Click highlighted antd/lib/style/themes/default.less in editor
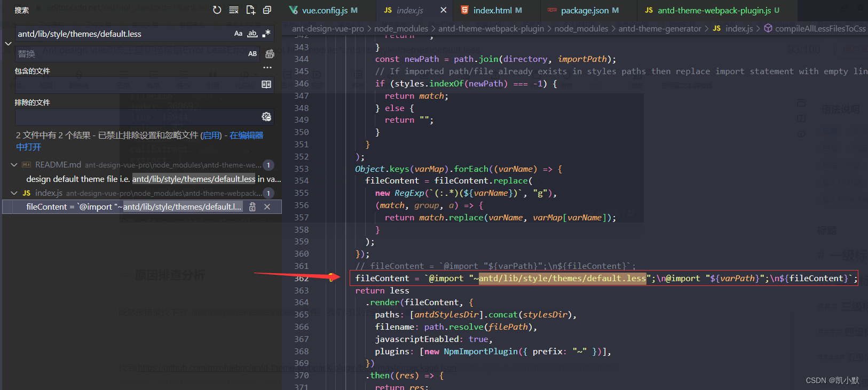Image resolution: width=868 pixels, height=390 pixels. point(563,278)
